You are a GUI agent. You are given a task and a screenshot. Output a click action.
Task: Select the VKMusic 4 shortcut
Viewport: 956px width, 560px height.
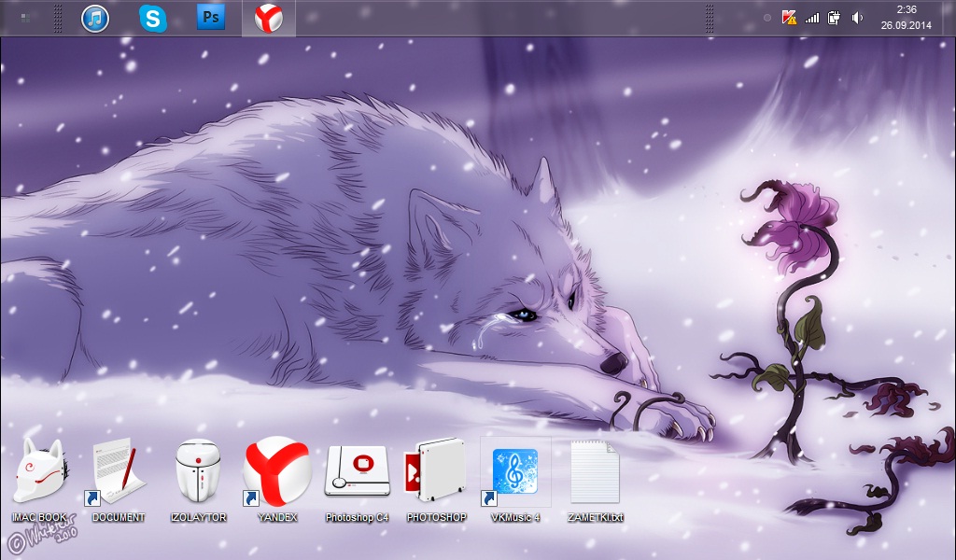pyautogui.click(x=515, y=480)
